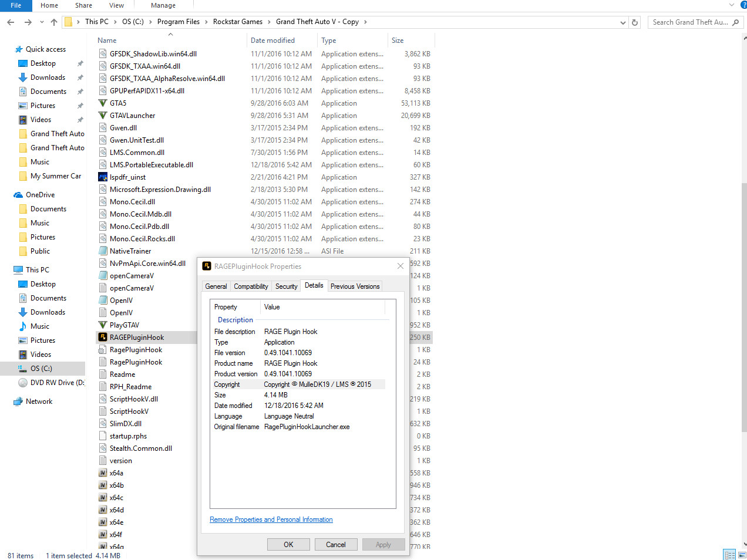Select RPH_Readme file in list
The height and width of the screenshot is (560, 747).
point(130,387)
